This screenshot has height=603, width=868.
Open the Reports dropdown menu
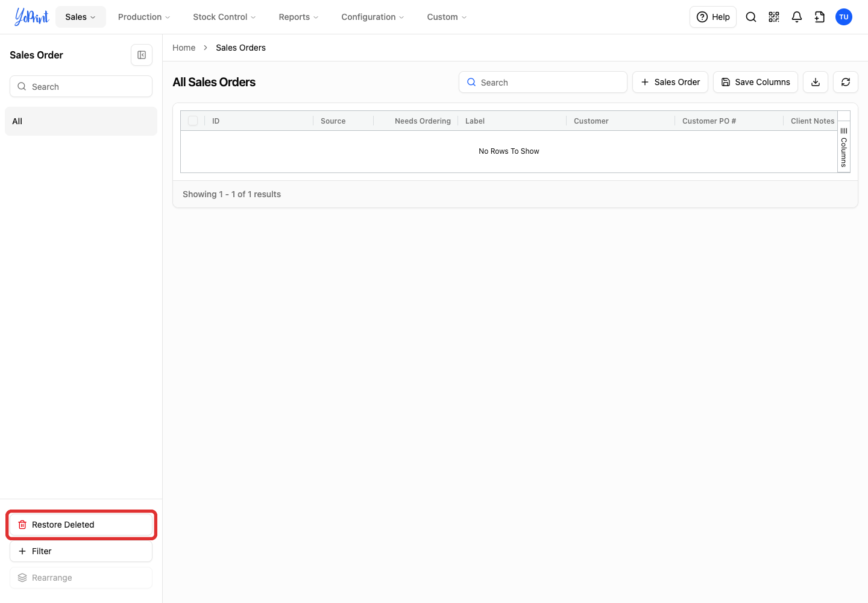click(x=298, y=17)
